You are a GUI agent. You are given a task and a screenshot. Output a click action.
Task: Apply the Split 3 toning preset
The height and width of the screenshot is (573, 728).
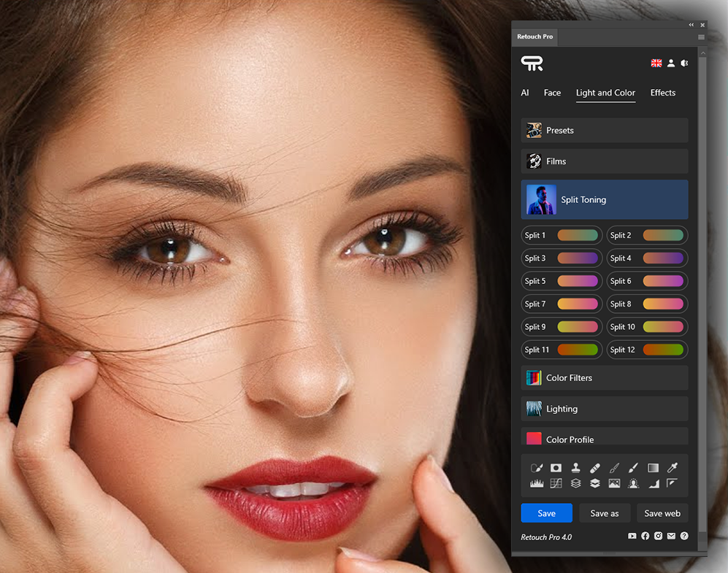pyautogui.click(x=562, y=258)
